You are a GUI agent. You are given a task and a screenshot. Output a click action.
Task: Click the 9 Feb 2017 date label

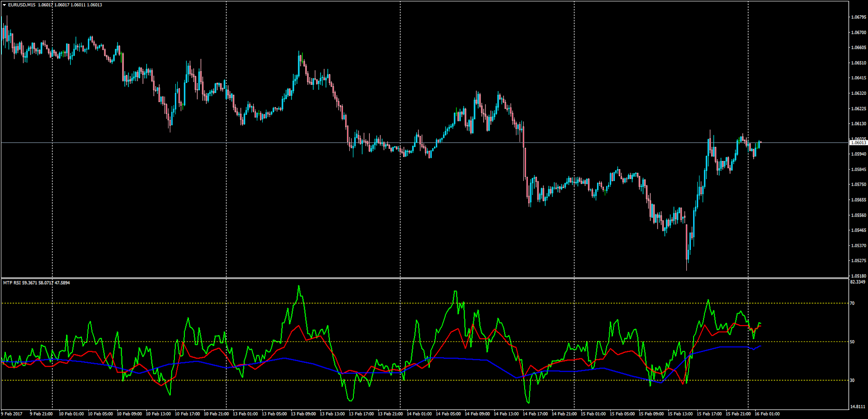click(x=11, y=414)
